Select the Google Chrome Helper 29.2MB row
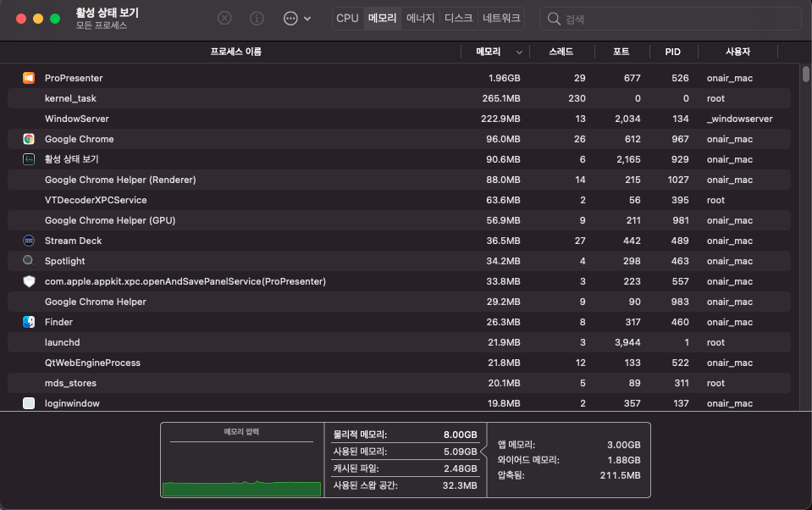This screenshot has height=510, width=812. (399, 302)
